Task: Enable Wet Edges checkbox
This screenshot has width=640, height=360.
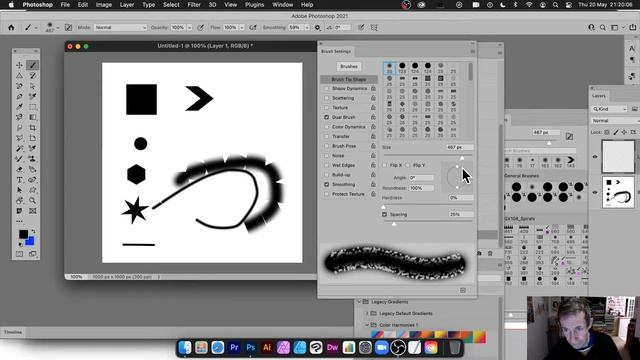Action: [327, 165]
